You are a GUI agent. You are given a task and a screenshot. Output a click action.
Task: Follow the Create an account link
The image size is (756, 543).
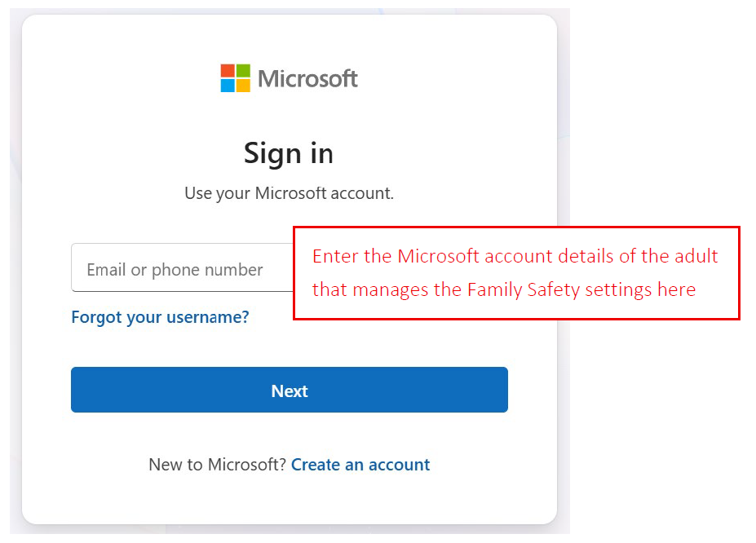(360, 465)
